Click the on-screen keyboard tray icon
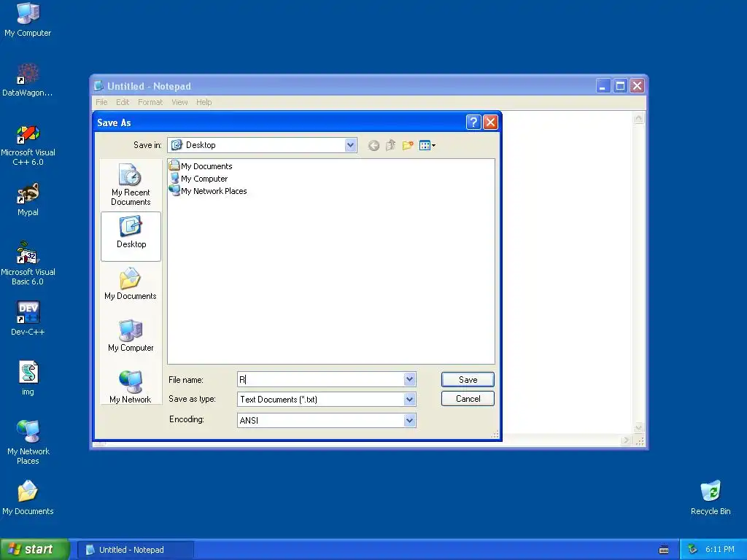This screenshot has width=747, height=560. (664, 550)
